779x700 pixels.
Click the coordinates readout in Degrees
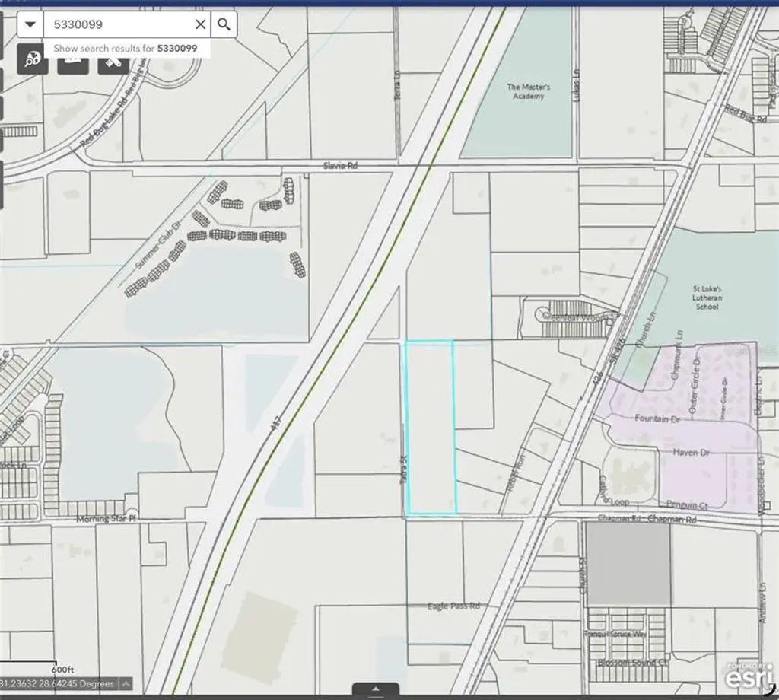[x=58, y=684]
